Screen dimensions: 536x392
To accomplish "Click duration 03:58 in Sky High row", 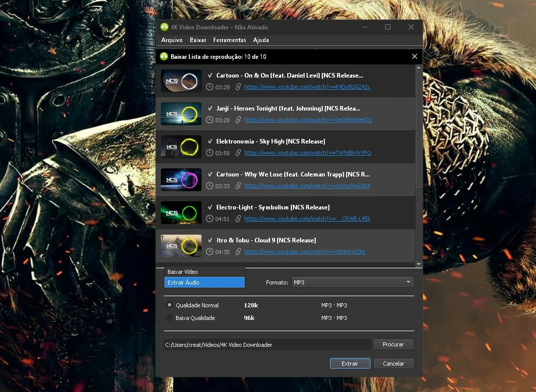I will click(222, 153).
